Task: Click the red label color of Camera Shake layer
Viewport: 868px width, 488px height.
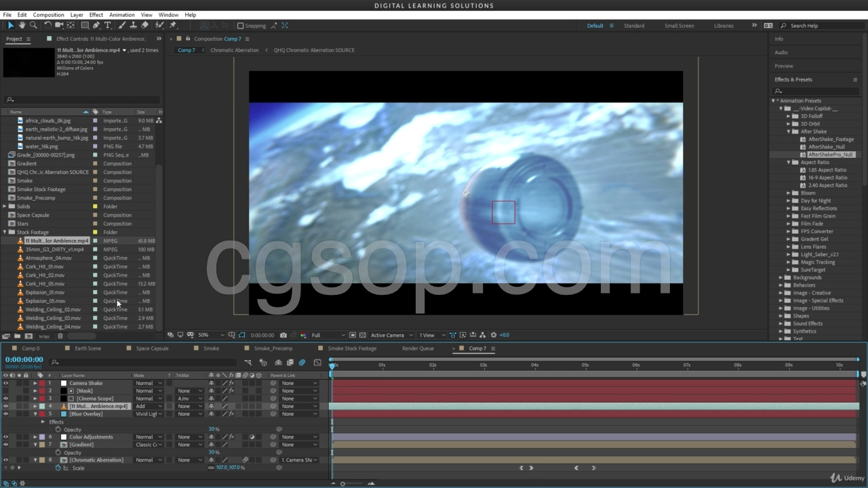Action: click(x=41, y=383)
